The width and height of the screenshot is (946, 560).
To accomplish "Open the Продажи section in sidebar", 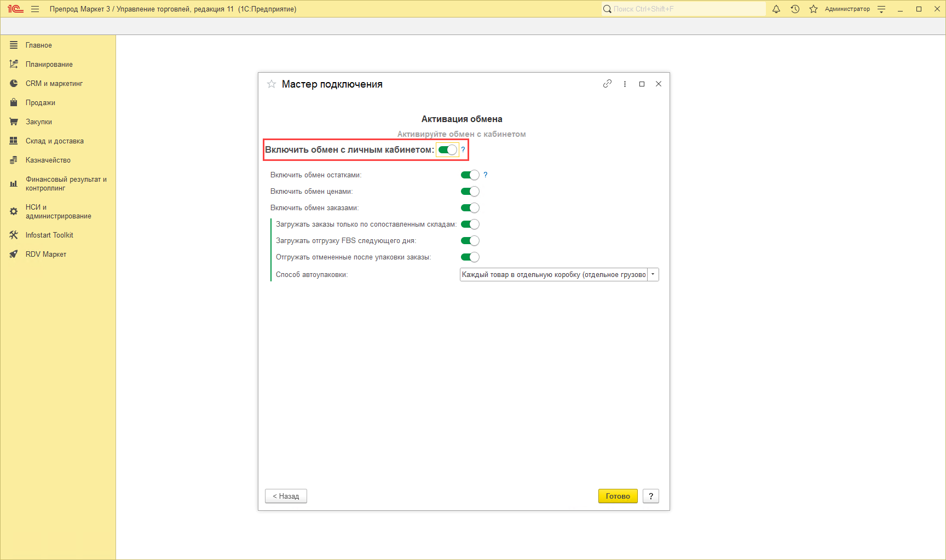I will click(x=40, y=103).
